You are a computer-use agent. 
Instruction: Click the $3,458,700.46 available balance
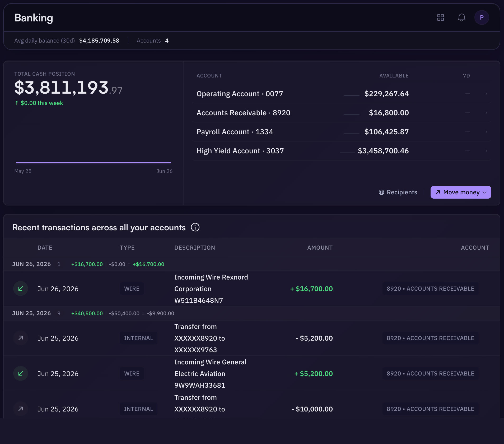tap(383, 151)
